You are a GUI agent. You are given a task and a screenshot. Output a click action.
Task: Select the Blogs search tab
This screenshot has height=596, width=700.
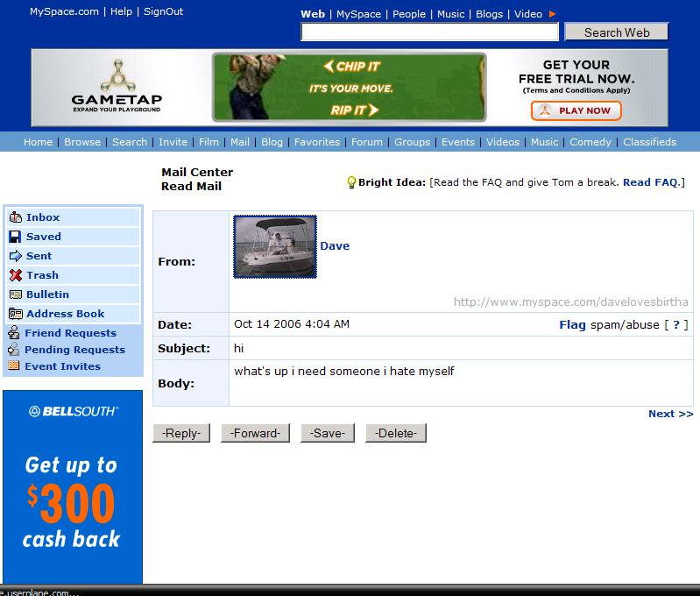(489, 14)
